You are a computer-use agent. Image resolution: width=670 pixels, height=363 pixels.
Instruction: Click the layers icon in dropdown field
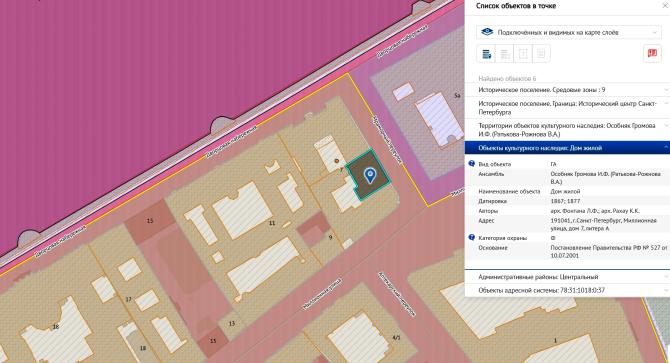tap(487, 32)
